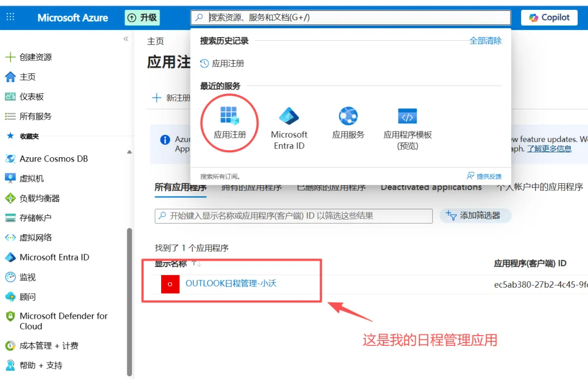Open OUTLOOK日程管理-小沃 application link
Viewport: 588px width, 379px height.
[x=231, y=283]
